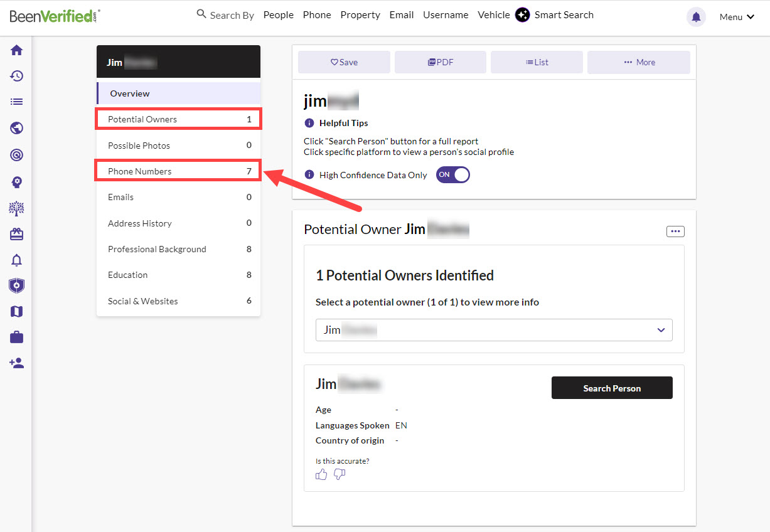This screenshot has height=532, width=770.
Task: Click the shield protection icon
Action: point(17,285)
